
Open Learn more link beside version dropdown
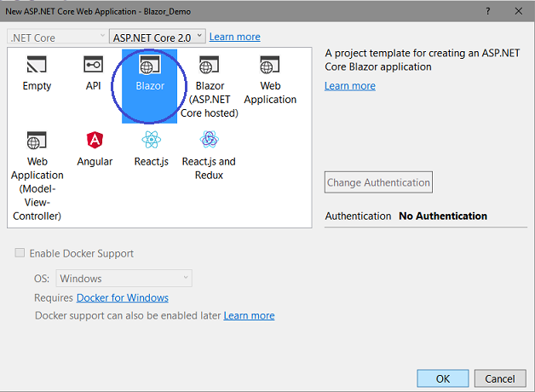pos(235,37)
